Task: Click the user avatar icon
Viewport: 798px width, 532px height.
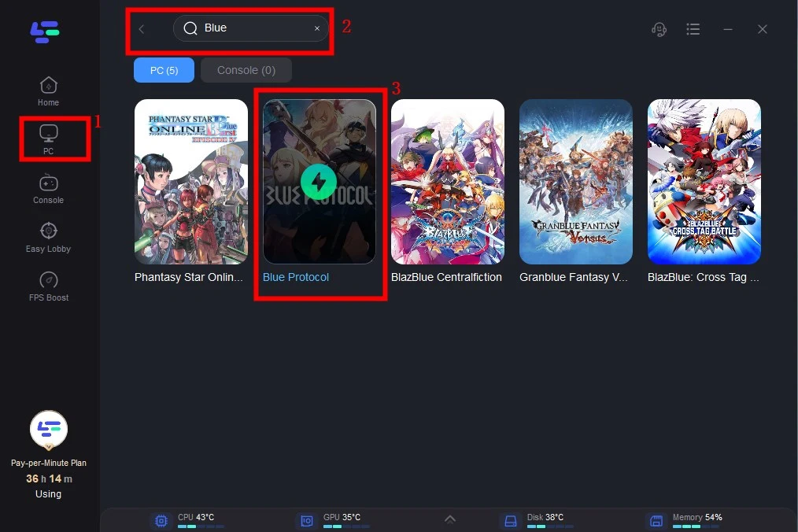Action: pos(48,430)
